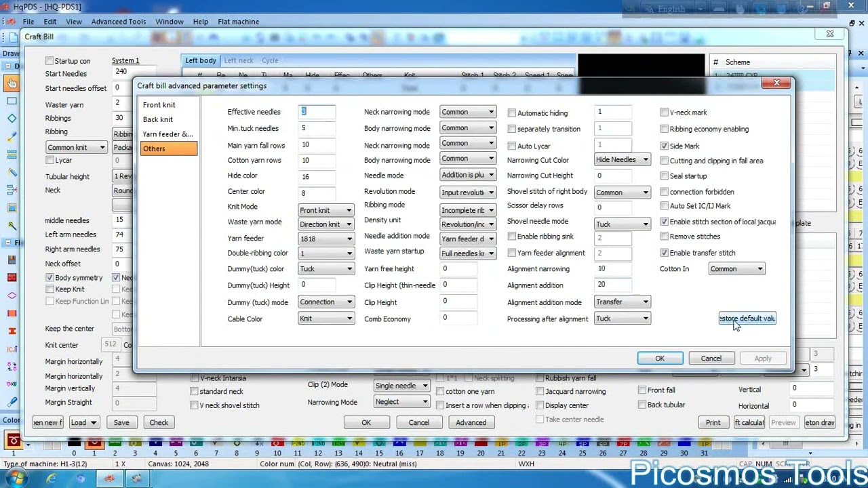Click the Comb Economy value field
The image size is (868, 488).
tap(459, 318)
